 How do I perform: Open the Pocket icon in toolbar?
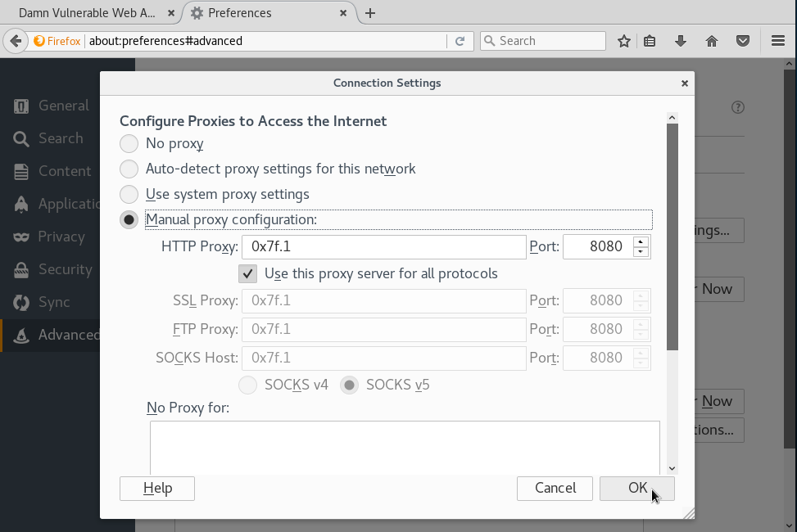(742, 41)
